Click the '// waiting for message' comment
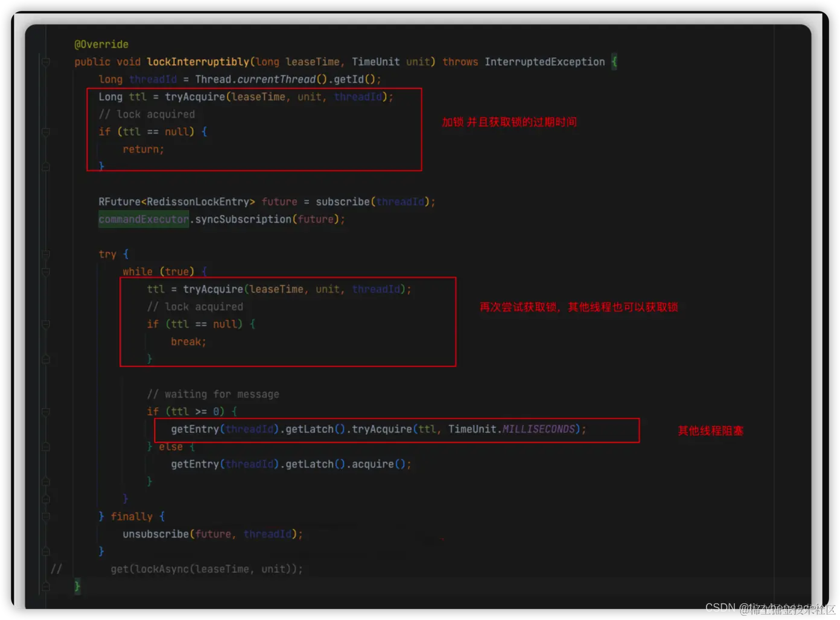Viewport: 840px width, 620px height. (213, 394)
